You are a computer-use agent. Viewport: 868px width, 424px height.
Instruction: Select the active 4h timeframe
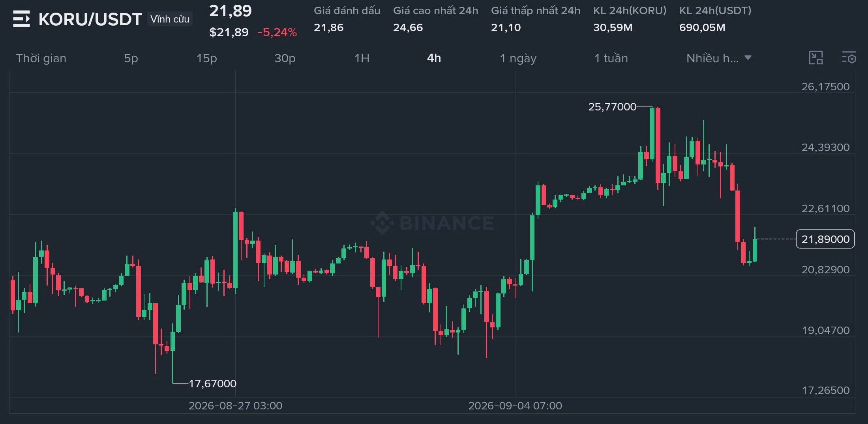[x=434, y=58]
